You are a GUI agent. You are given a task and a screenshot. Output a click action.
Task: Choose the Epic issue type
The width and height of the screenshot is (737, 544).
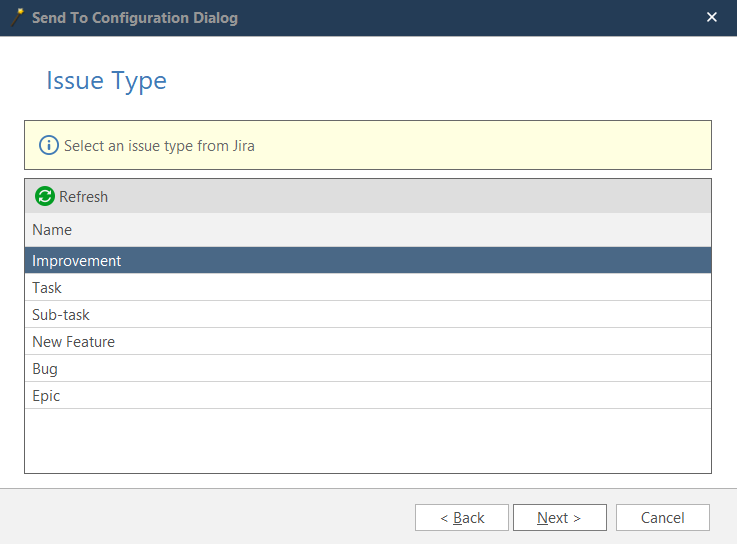pyautogui.click(x=46, y=396)
